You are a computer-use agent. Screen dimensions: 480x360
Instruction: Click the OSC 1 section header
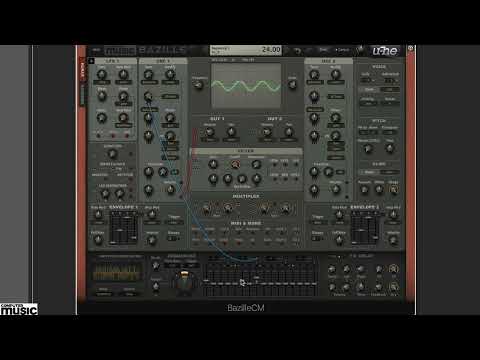tap(163, 61)
